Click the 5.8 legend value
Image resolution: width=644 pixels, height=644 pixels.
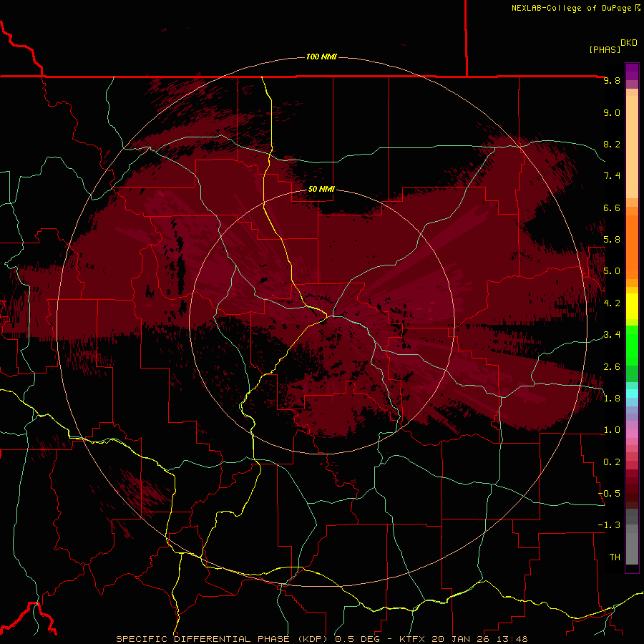(612, 240)
